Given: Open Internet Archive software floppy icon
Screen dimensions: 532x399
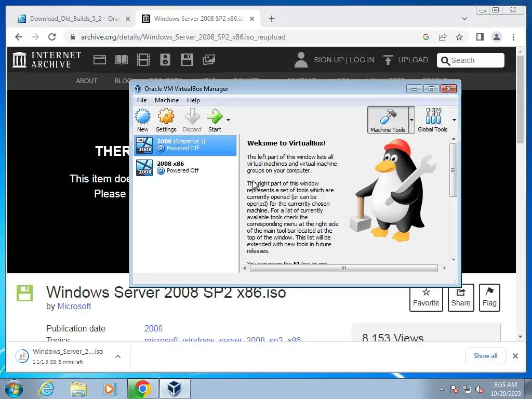Looking at the screenshot, I should pyautogui.click(x=187, y=60).
